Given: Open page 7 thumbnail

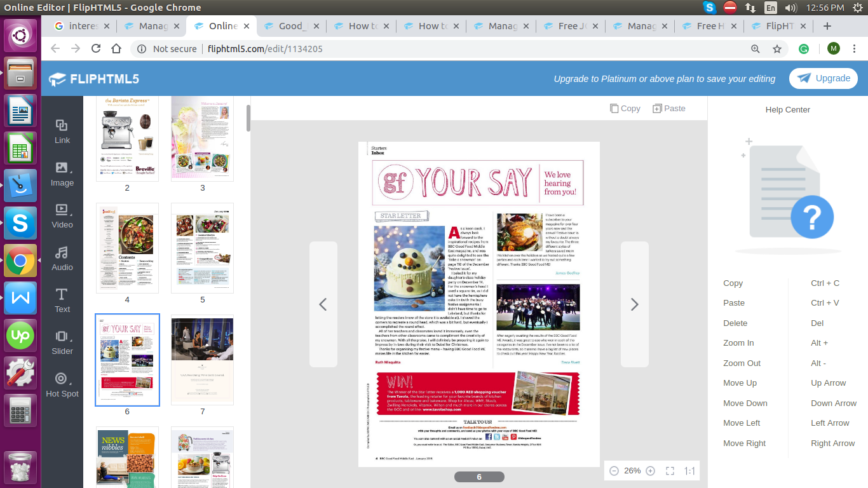Looking at the screenshot, I should tap(202, 360).
